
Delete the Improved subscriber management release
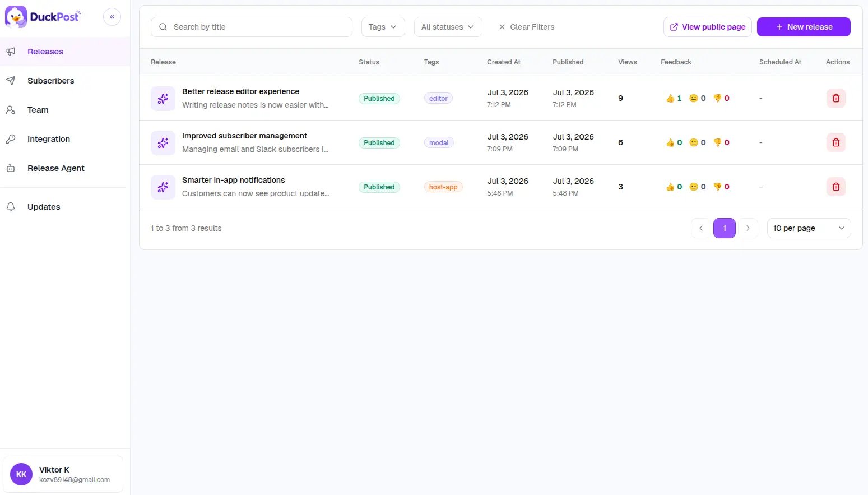pos(835,142)
